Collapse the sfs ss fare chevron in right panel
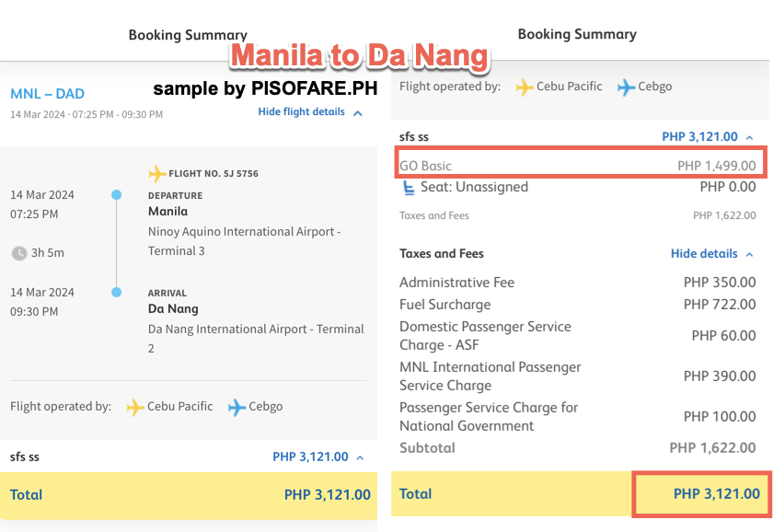Screen dimensions: 773x532 [x=749, y=137]
